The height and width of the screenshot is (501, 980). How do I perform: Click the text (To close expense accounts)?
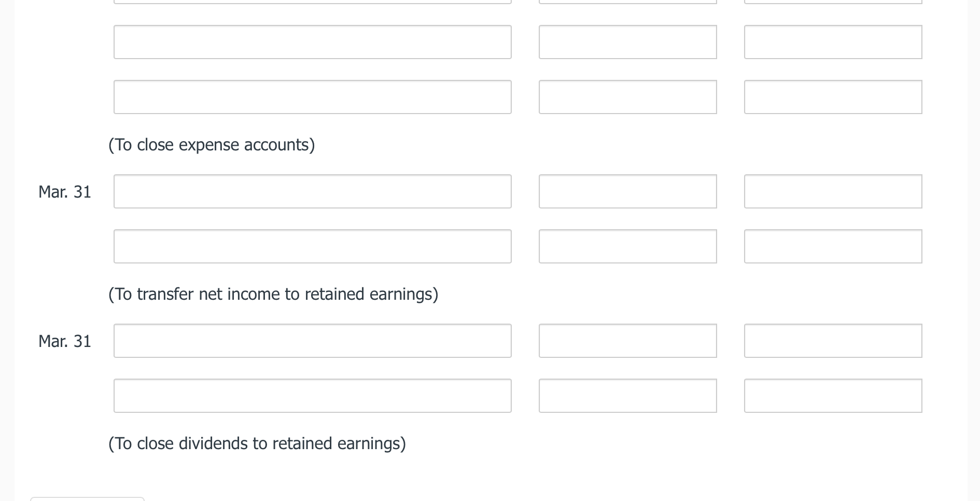(x=212, y=145)
